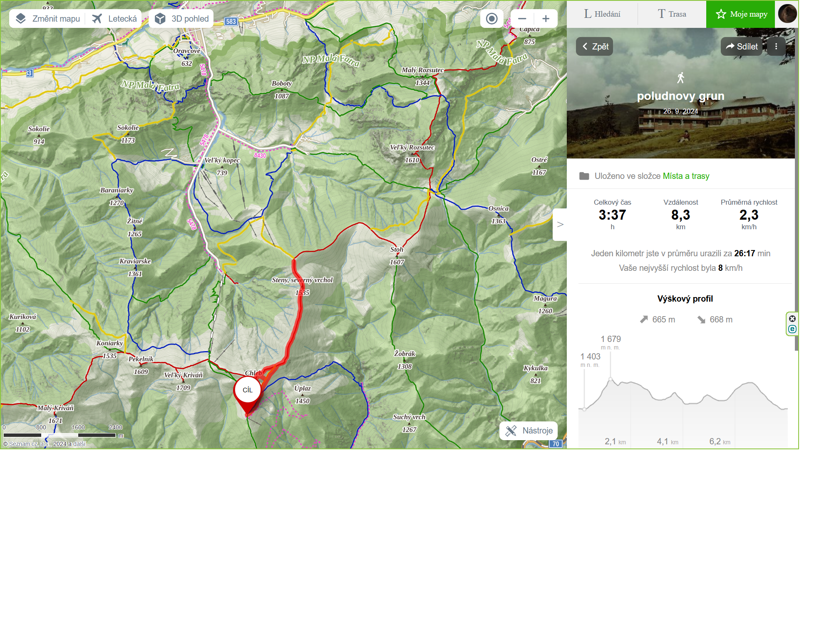Image resolution: width=834 pixels, height=644 pixels.
Task: Share the route via Sdílet
Action: 742,47
